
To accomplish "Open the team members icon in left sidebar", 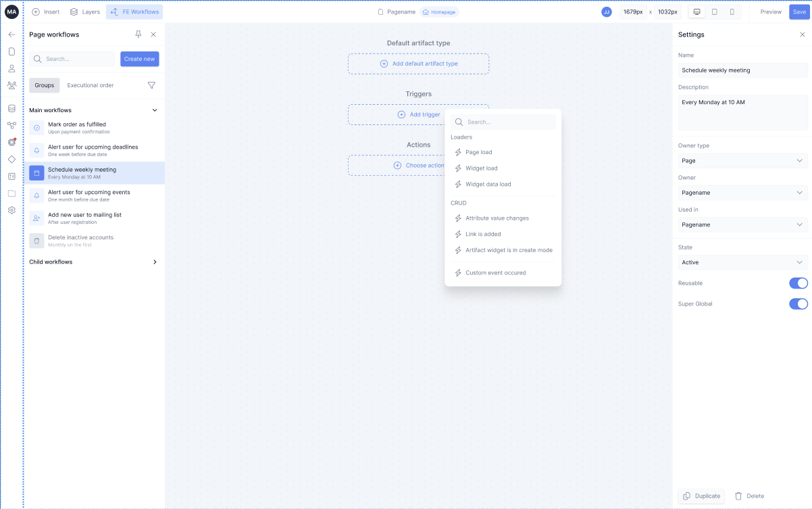I will (11, 86).
